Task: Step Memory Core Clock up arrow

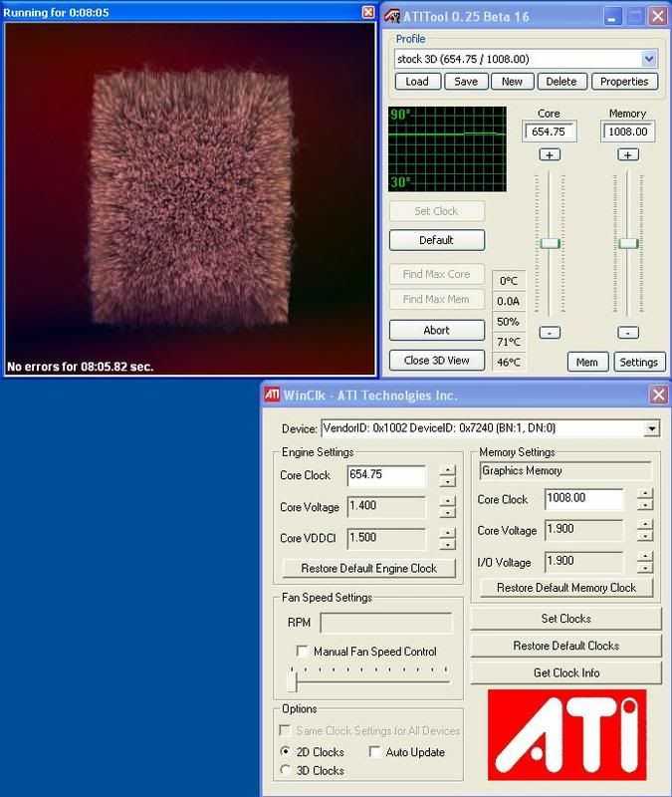Action: (645, 493)
